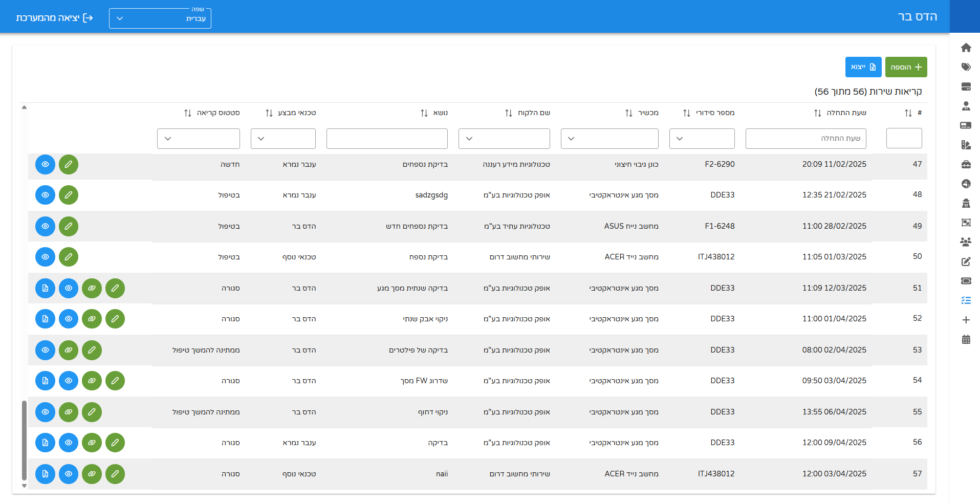Focus the # number filter input
The image size is (980, 504).
[904, 139]
